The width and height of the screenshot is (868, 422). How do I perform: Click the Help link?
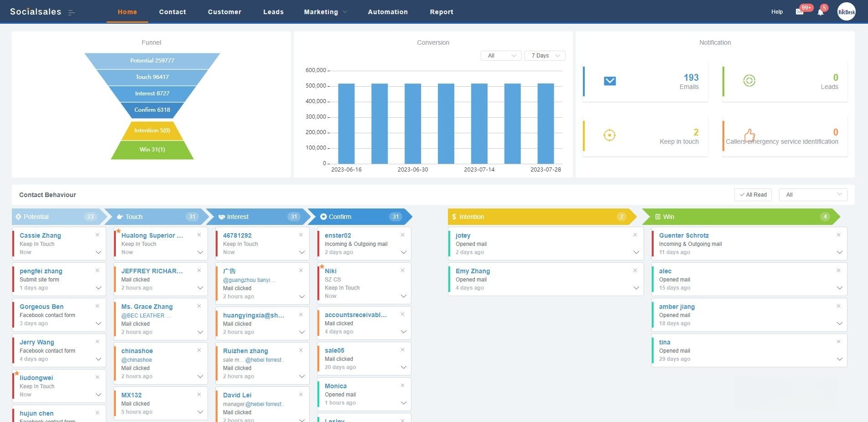tap(777, 12)
